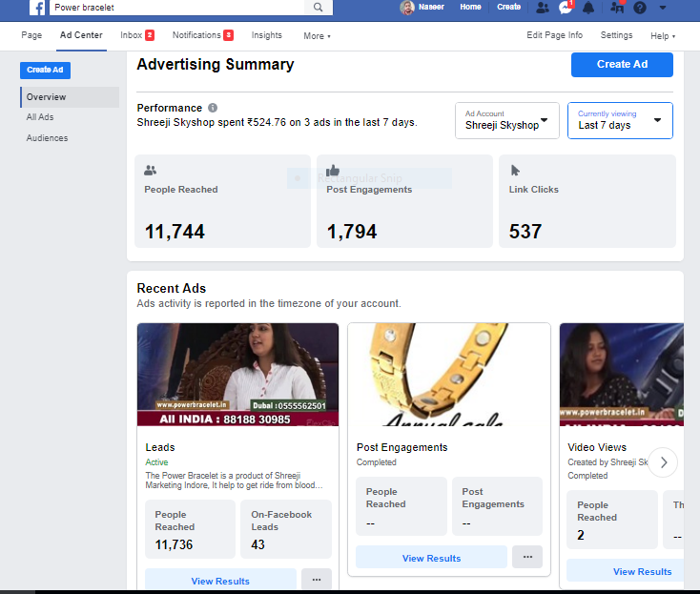Screen dimensions: 700x594
Task: Click the Facebook logo icon
Action: click(x=37, y=8)
